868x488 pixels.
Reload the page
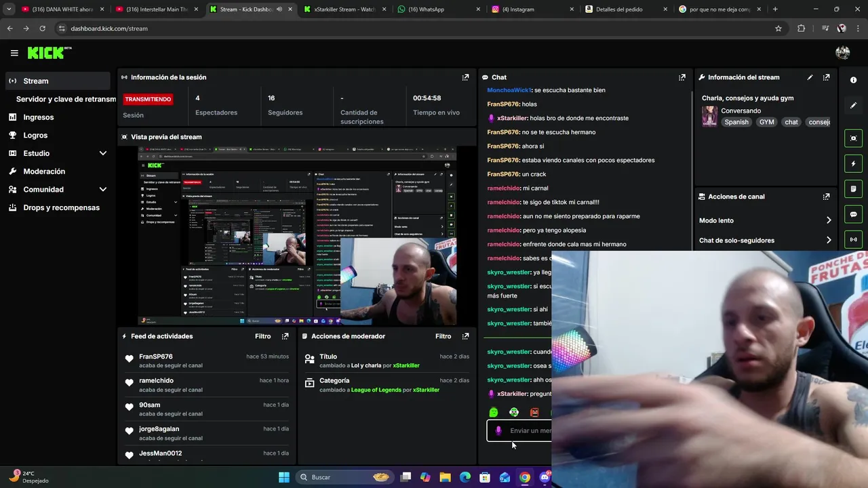pyautogui.click(x=42, y=28)
